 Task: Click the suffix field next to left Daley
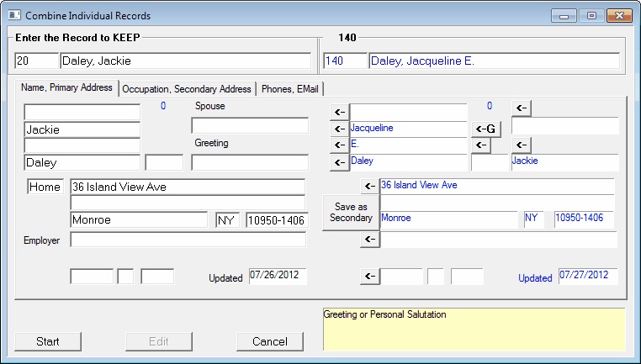[164, 162]
